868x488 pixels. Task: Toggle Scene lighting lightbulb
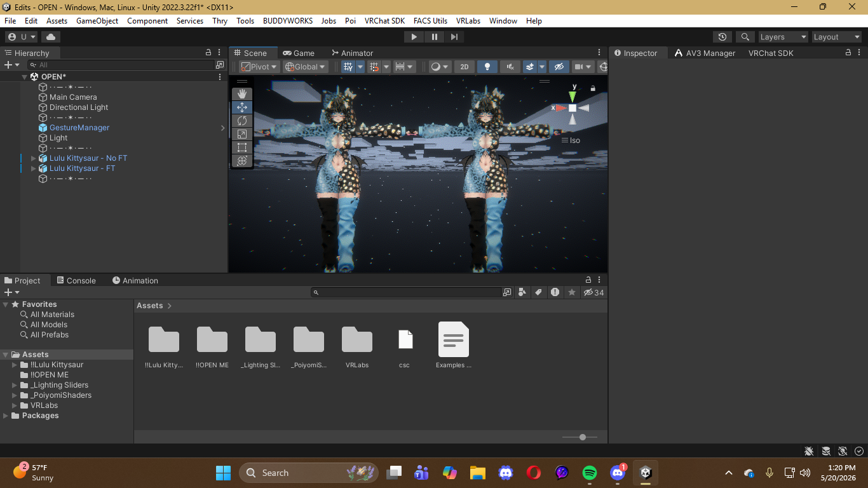click(487, 67)
